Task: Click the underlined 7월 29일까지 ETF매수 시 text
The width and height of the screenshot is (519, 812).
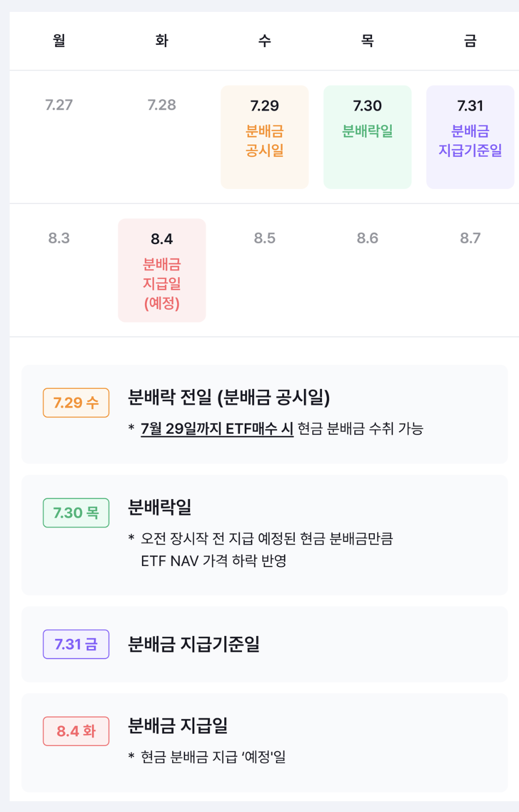Action: click(217, 429)
